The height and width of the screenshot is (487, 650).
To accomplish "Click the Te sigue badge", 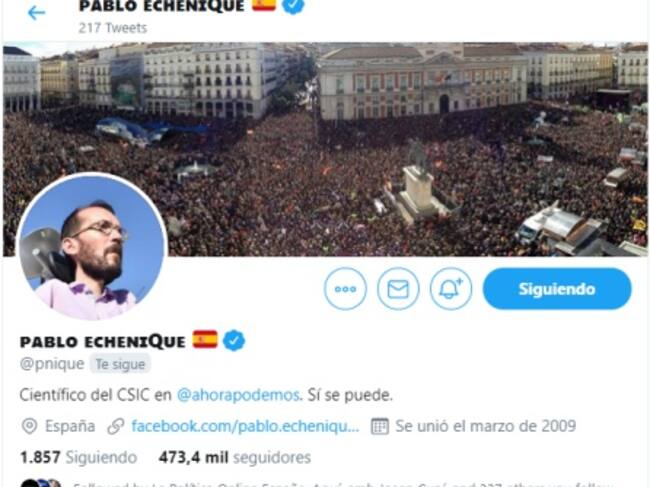I will 120,364.
